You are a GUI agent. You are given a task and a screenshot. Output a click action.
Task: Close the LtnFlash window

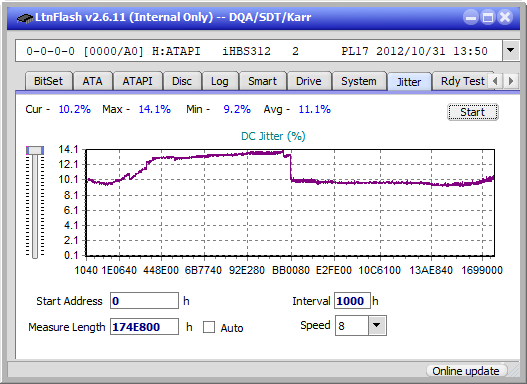[x=505, y=17]
